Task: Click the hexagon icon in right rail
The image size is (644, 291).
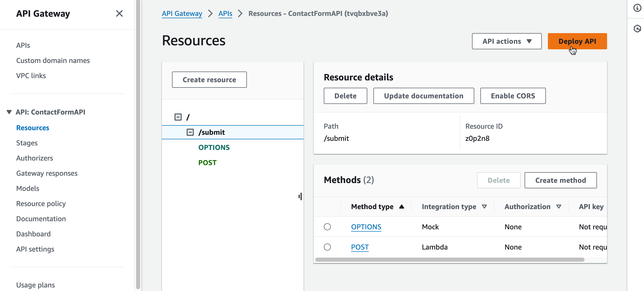Action: tap(637, 29)
